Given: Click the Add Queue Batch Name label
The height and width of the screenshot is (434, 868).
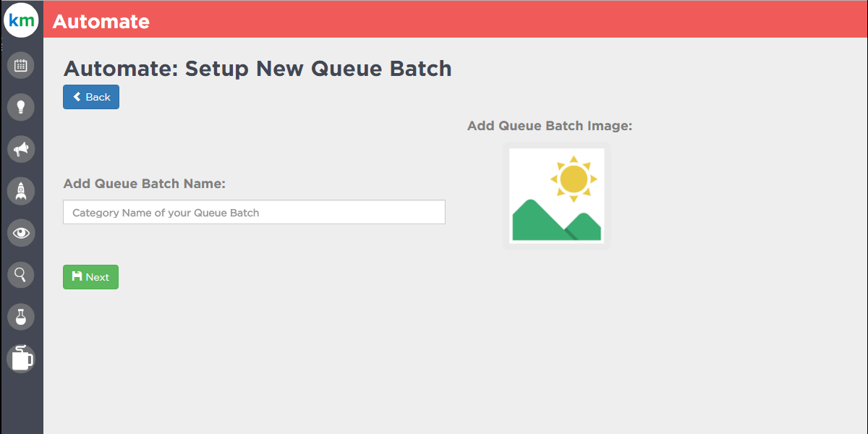Looking at the screenshot, I should coord(145,184).
